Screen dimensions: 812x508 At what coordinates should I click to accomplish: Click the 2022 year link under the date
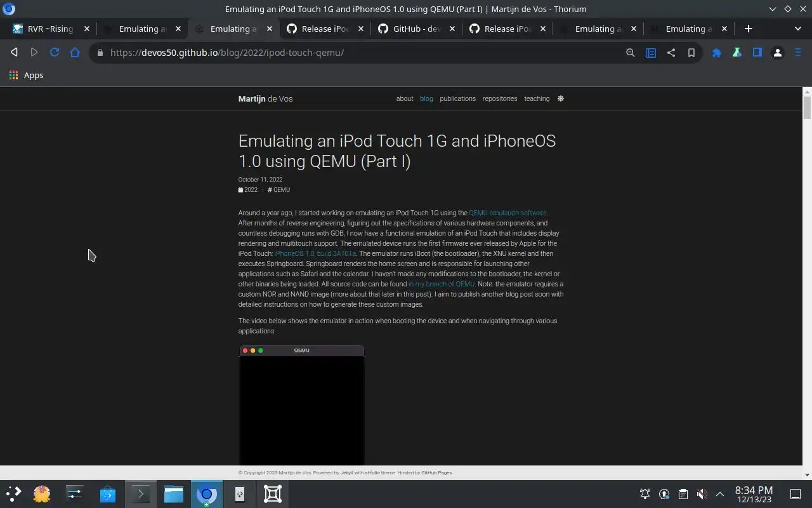(x=248, y=190)
